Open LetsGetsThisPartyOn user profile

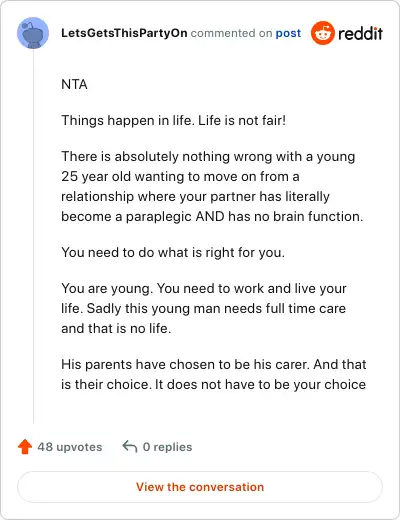124,33
